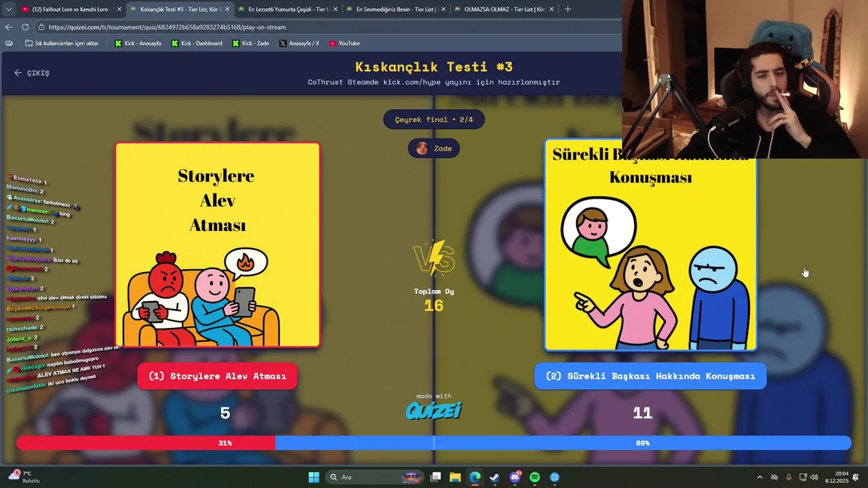
Task: Vote for (1) Storylere Alev Atması button
Action: (217, 376)
